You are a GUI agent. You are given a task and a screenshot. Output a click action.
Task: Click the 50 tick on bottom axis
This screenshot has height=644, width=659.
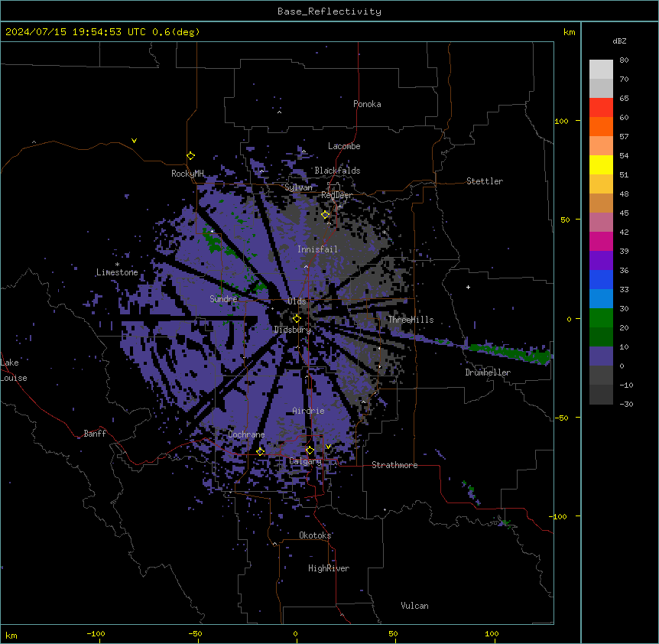(x=393, y=633)
